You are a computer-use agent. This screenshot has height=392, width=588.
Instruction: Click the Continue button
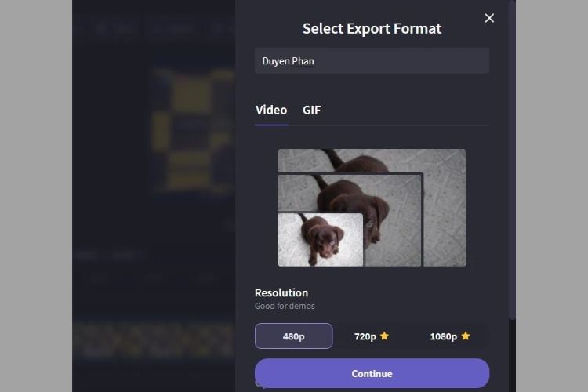click(x=372, y=373)
